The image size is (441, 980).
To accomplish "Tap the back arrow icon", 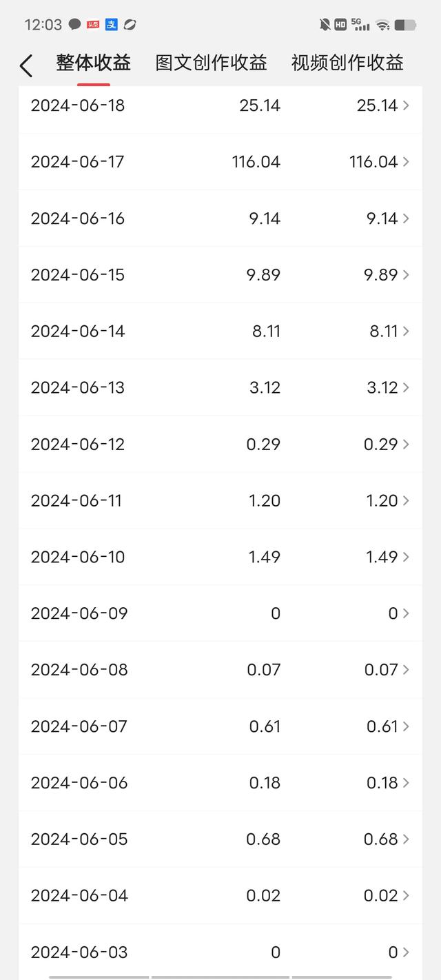I will (26, 65).
